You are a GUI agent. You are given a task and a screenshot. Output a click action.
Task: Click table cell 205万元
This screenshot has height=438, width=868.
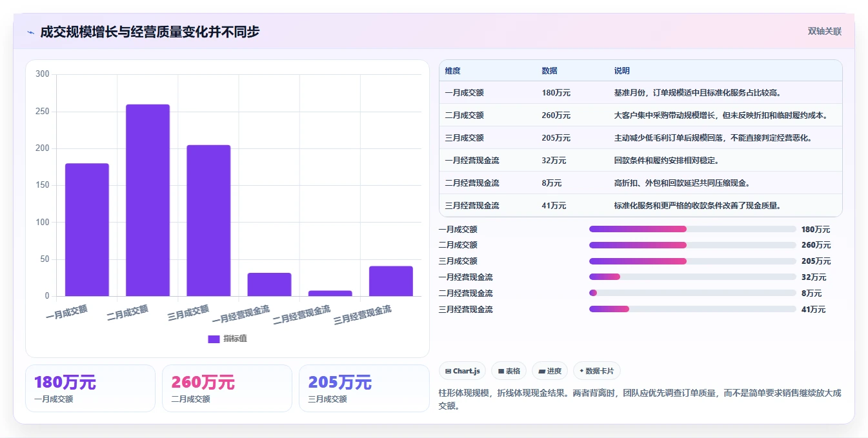point(556,138)
